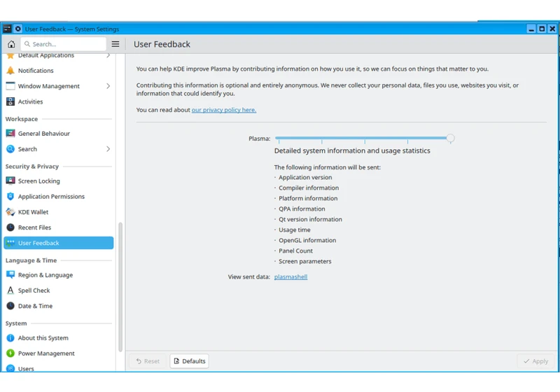Select Power Management entry
The image size is (560, 392).
pos(59,353)
